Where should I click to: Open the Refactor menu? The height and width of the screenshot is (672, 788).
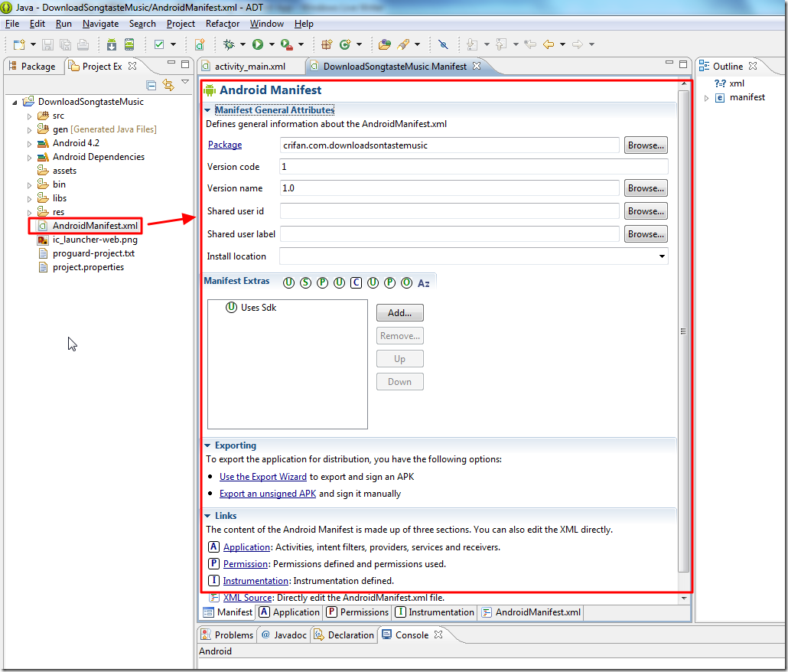coord(223,24)
